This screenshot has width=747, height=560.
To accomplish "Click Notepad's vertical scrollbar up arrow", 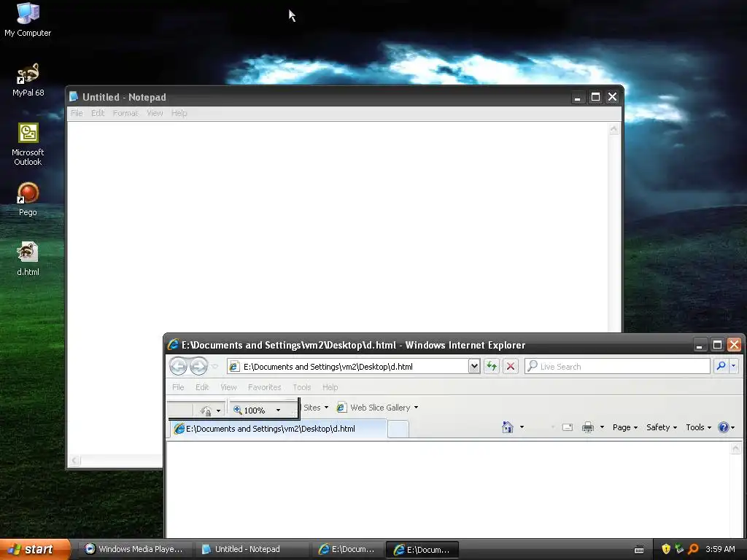I will [x=614, y=129].
